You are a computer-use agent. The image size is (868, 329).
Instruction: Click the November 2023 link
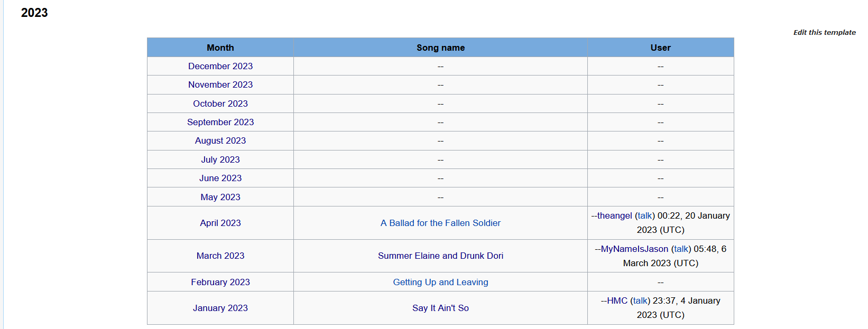(x=220, y=84)
